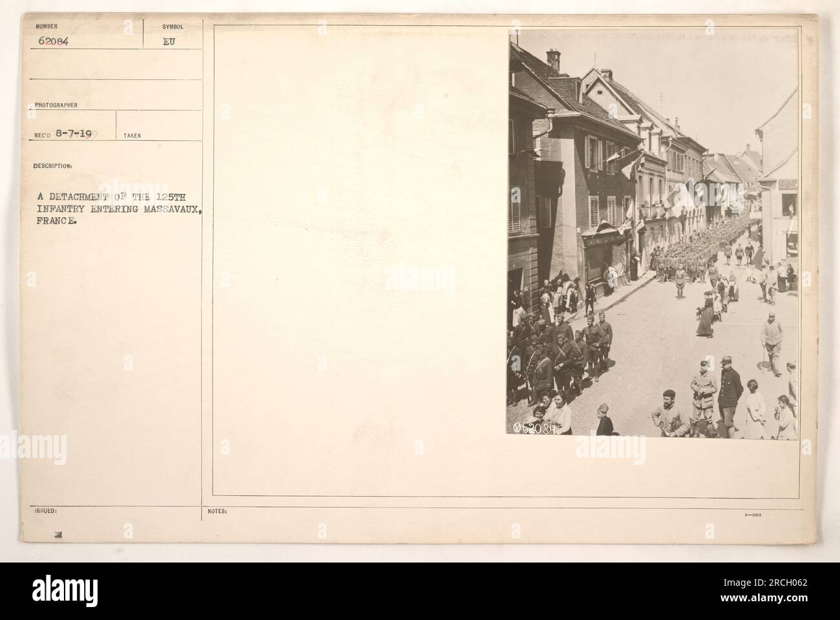Click the marching soldiers photograph
This screenshot has height=620, width=840.
[653, 234]
